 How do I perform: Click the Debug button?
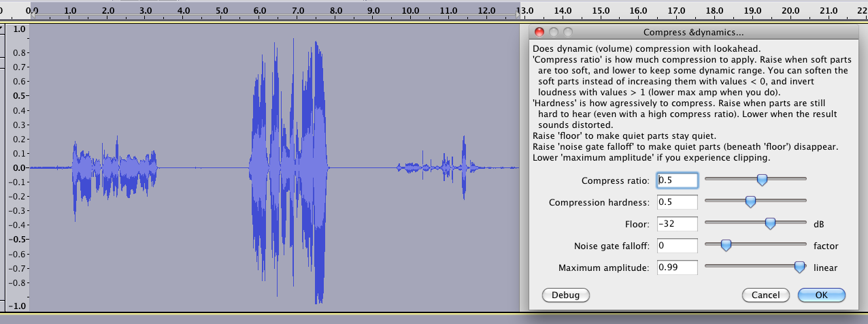(x=565, y=295)
